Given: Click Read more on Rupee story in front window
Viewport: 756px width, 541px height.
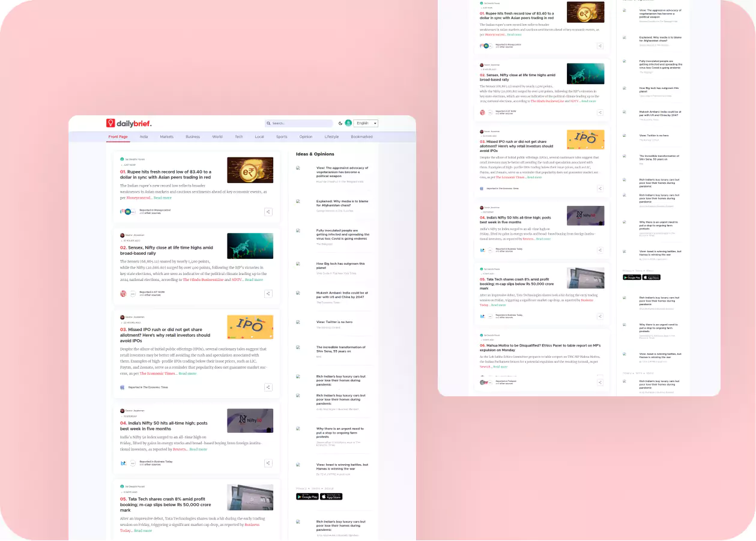Looking at the screenshot, I should (x=163, y=198).
